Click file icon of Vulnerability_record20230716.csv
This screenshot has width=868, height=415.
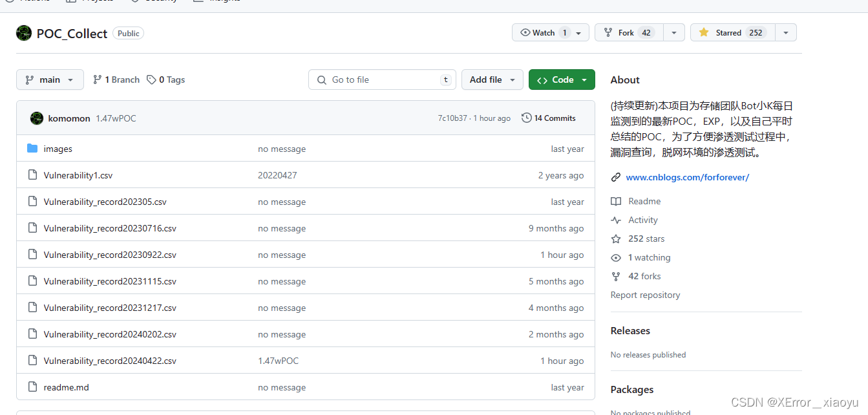[32, 228]
